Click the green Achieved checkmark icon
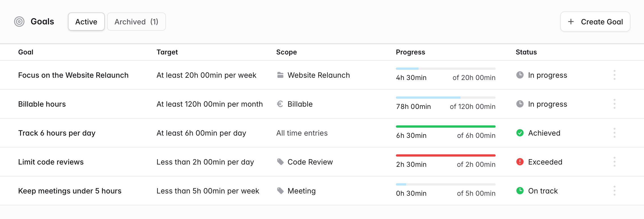This screenshot has height=219, width=644. [x=520, y=133]
